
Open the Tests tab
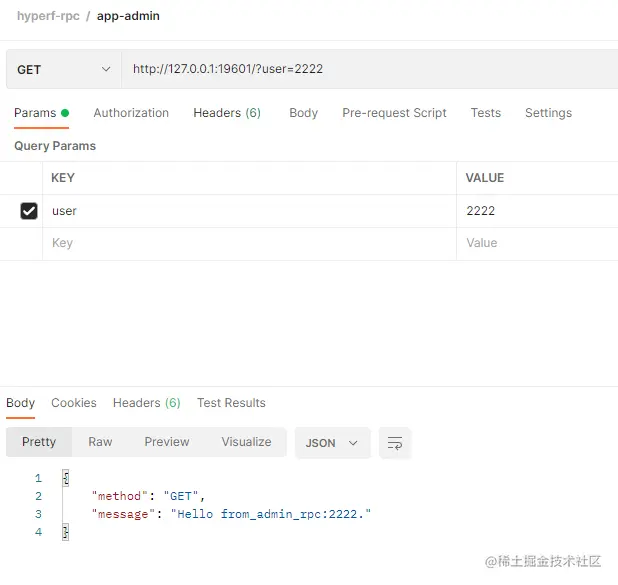coord(486,113)
